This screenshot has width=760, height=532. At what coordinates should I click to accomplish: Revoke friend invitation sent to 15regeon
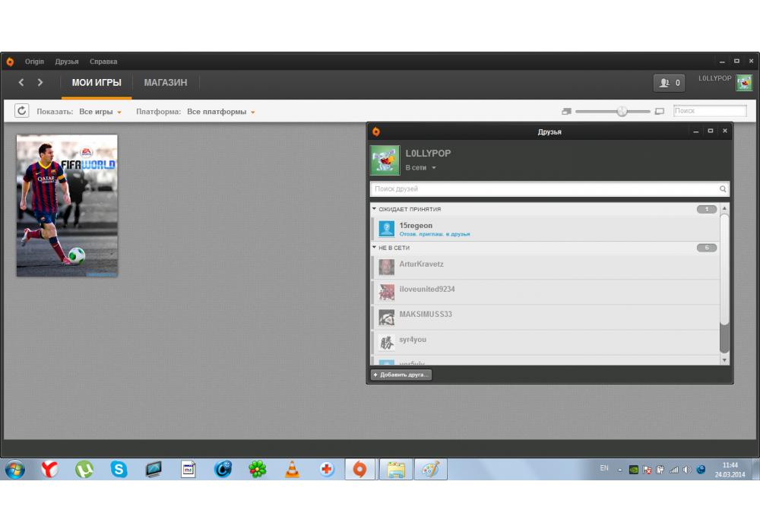click(435, 234)
